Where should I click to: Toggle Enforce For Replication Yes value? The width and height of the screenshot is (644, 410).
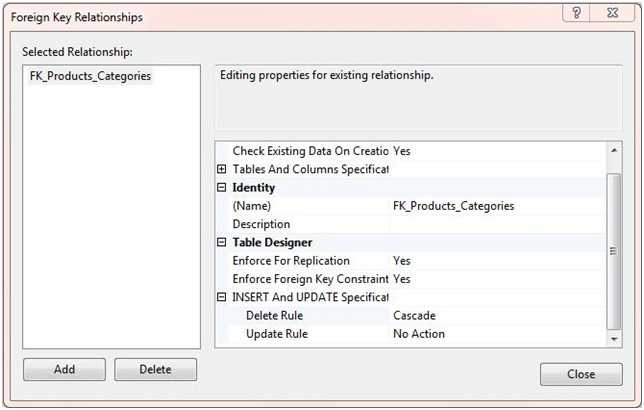click(x=497, y=260)
